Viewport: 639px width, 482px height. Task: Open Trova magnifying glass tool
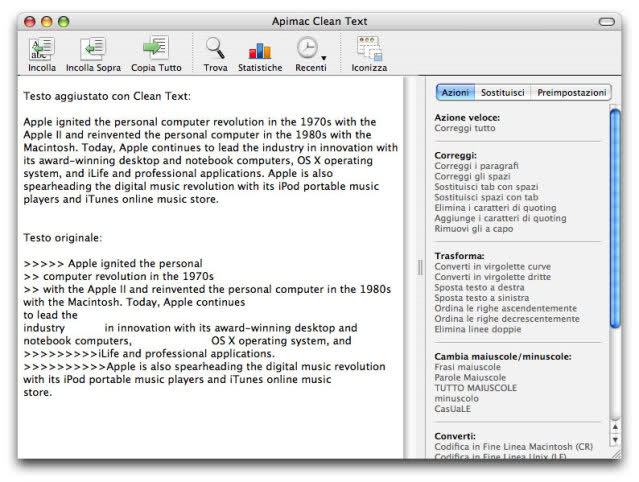point(215,48)
